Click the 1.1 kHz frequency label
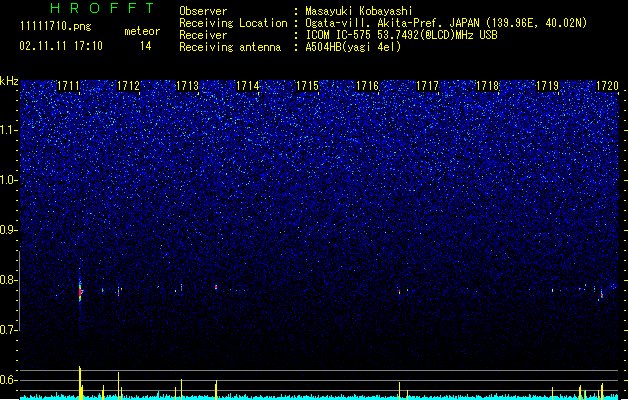Viewport: 629px width, 400px height. tap(9, 130)
